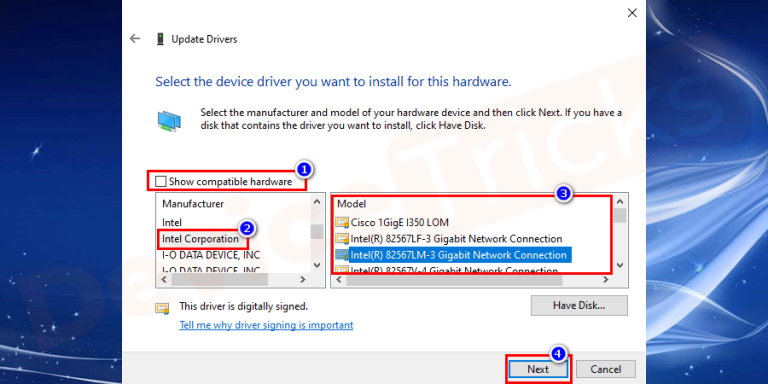Click the Manufacturer horizontal scrollbar thumb
Screen dimensions: 768x384
point(220,280)
